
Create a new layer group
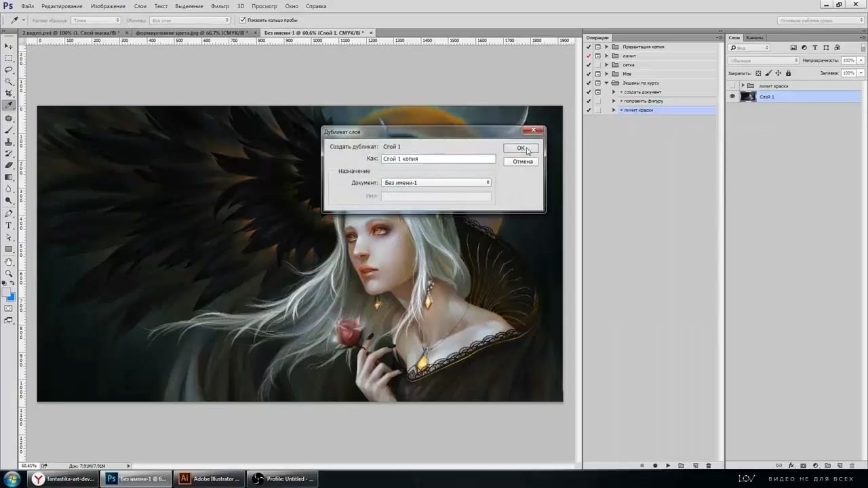click(x=827, y=466)
